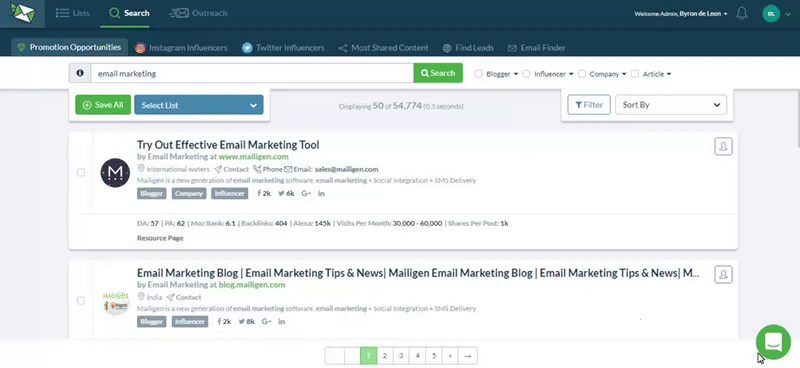Tick the Influencer filter checkbox
This screenshot has height=368, width=800.
coord(526,74)
